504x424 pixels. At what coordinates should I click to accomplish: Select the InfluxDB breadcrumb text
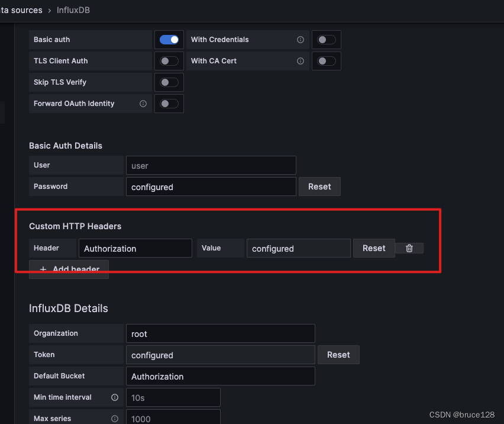[x=73, y=10]
